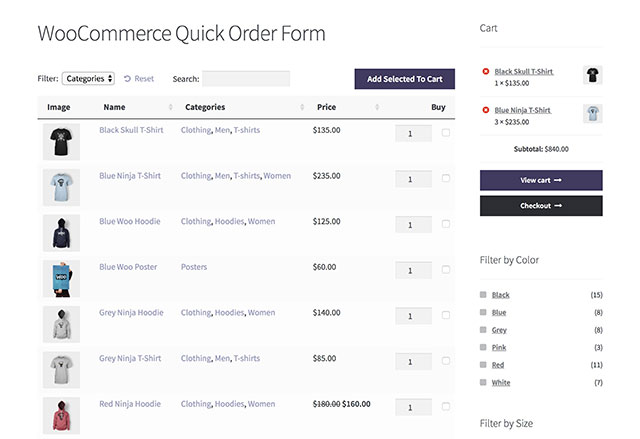640x439 pixels.
Task: Click quantity field for Black Skull T-Shirt
Action: (413, 133)
